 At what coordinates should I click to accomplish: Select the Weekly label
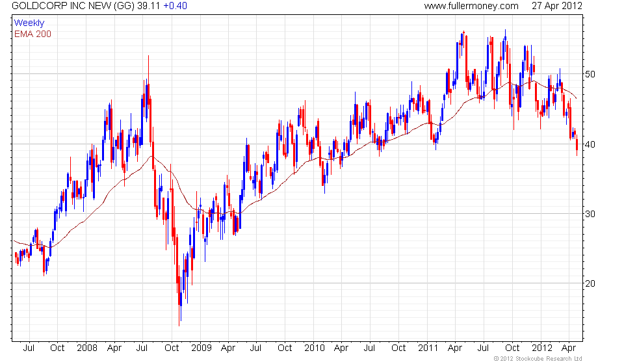(x=29, y=23)
